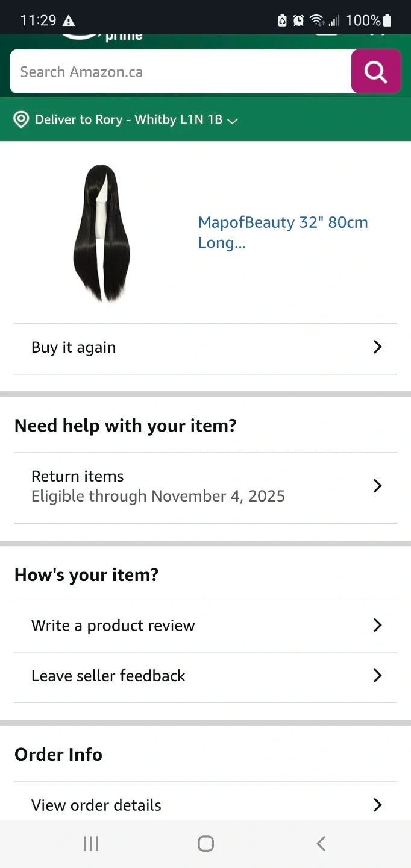This screenshot has height=868, width=411.
Task: Tap the battery icon beside 100%
Action: [x=387, y=21]
